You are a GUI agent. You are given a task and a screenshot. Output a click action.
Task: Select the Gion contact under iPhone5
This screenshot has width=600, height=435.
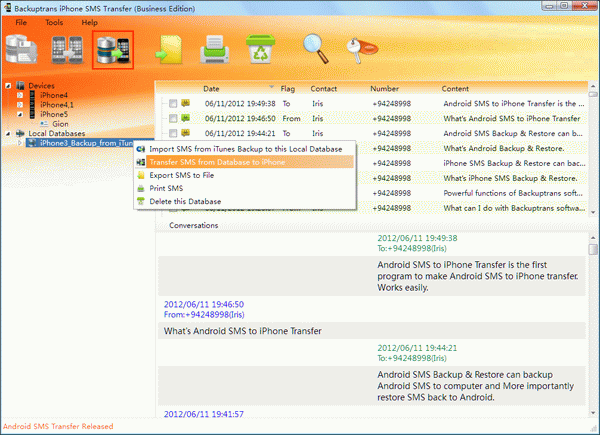point(60,124)
